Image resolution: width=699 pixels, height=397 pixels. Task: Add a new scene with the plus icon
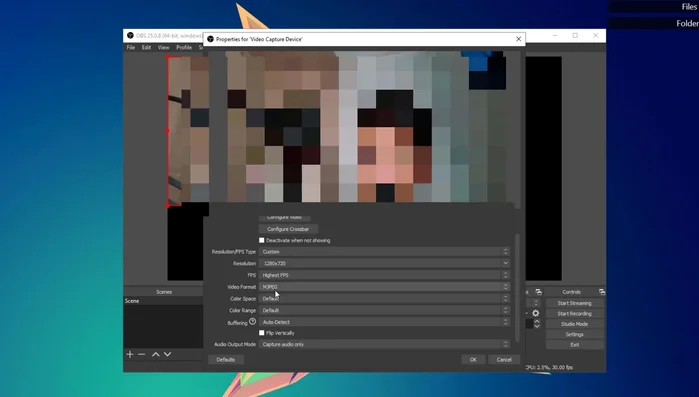pos(130,354)
